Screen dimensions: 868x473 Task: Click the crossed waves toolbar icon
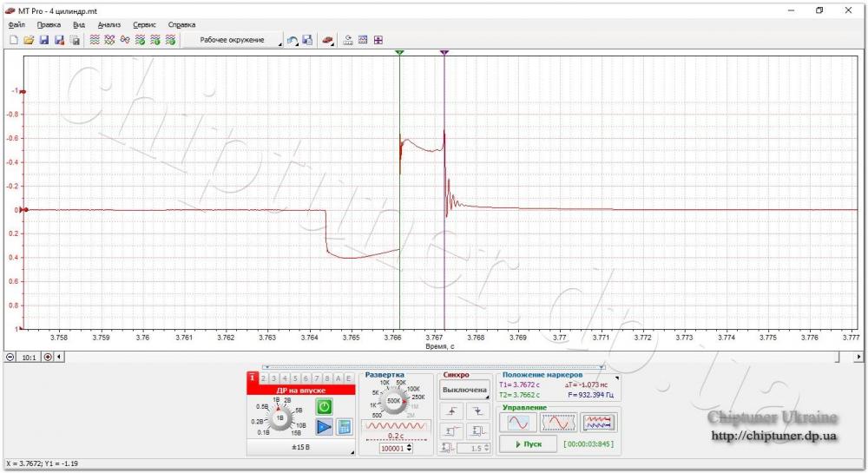tap(109, 40)
